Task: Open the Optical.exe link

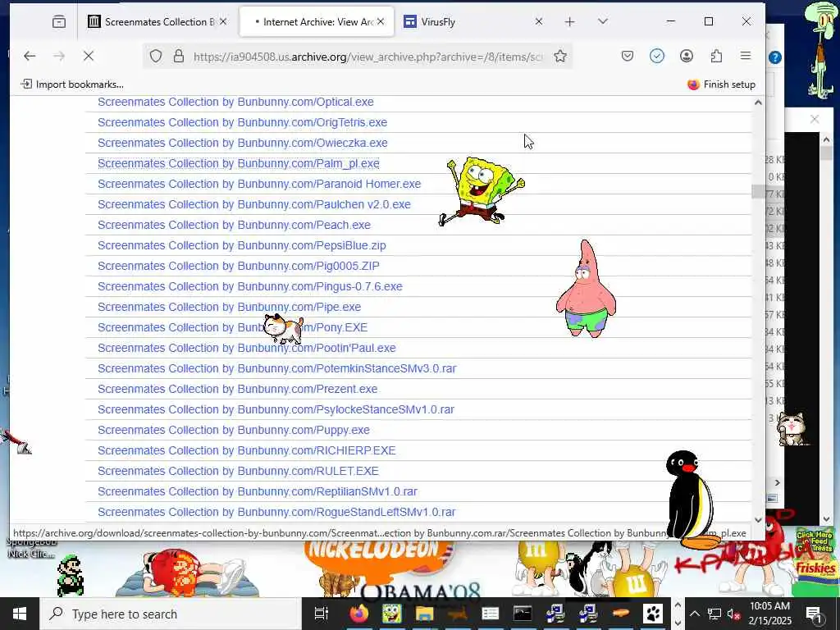Action: (235, 102)
